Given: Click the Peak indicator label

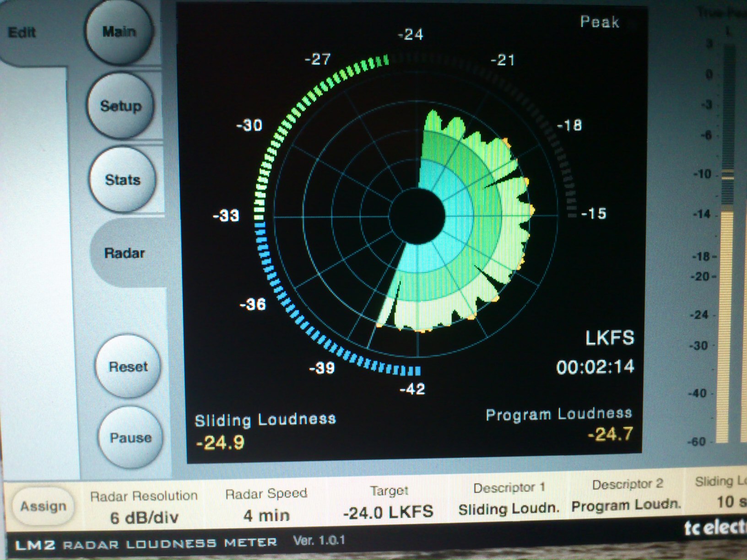Looking at the screenshot, I should tap(600, 22).
